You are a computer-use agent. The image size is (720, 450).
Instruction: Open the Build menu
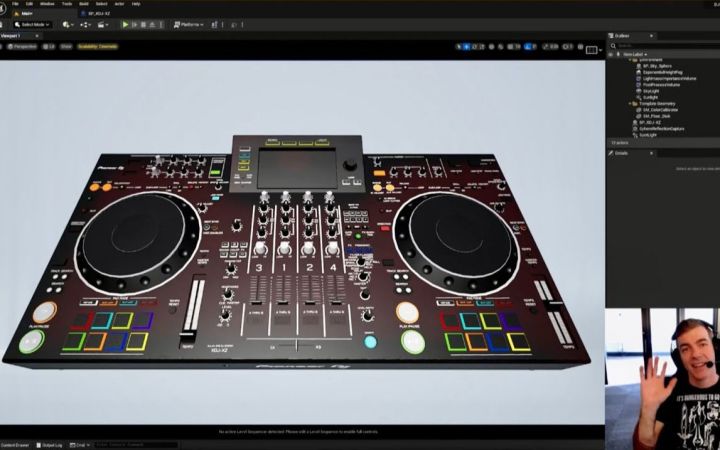click(x=84, y=4)
